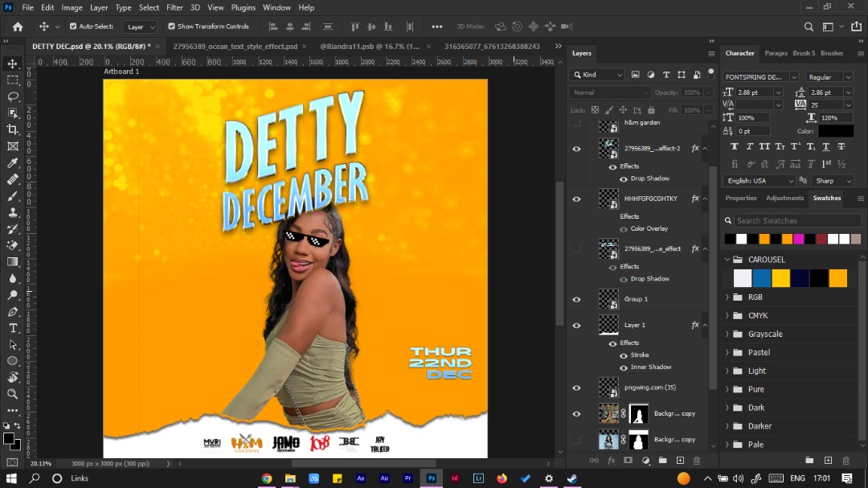Select the Lasso tool
The image size is (868, 488).
pos(11,96)
